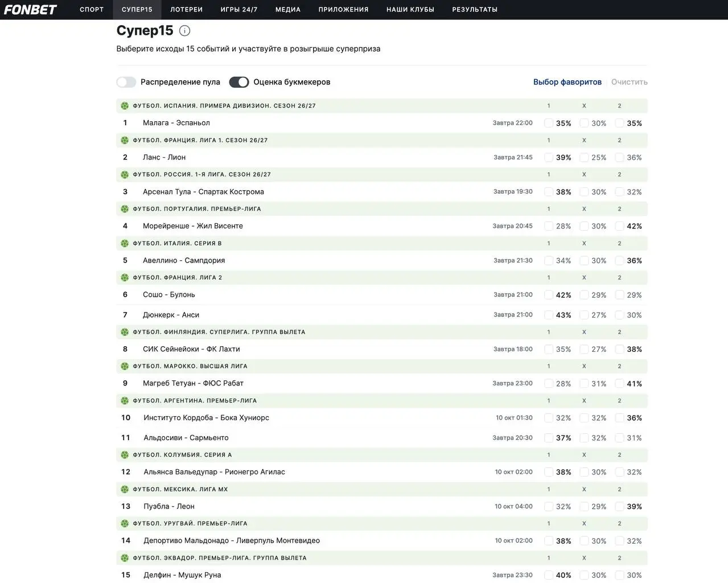Viewport: 728px width, 583px height.
Task: Check away win for Пуэбла - Леон
Action: pyautogui.click(x=619, y=506)
